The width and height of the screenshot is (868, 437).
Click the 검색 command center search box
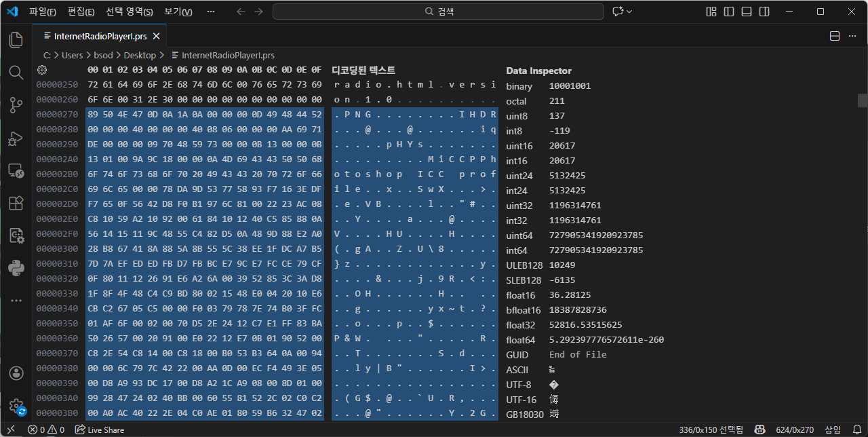coord(438,12)
